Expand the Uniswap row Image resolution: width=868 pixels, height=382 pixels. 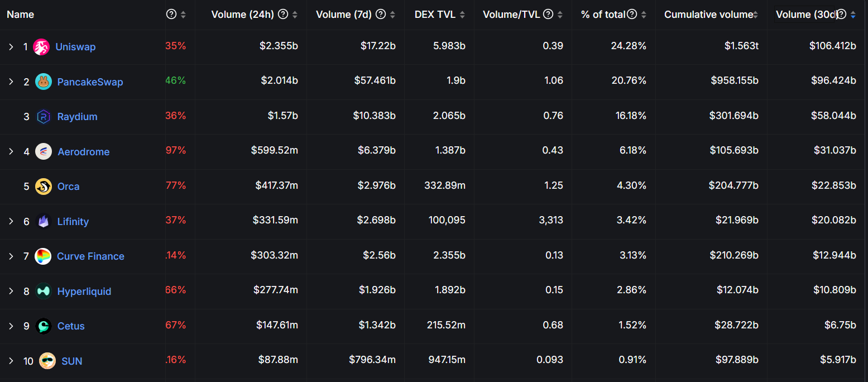(11, 47)
